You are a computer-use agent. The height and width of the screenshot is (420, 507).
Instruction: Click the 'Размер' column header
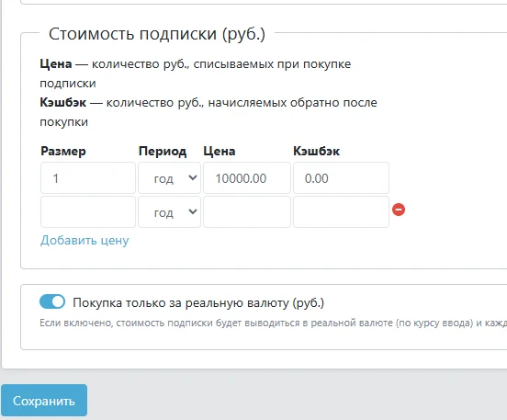(x=63, y=151)
